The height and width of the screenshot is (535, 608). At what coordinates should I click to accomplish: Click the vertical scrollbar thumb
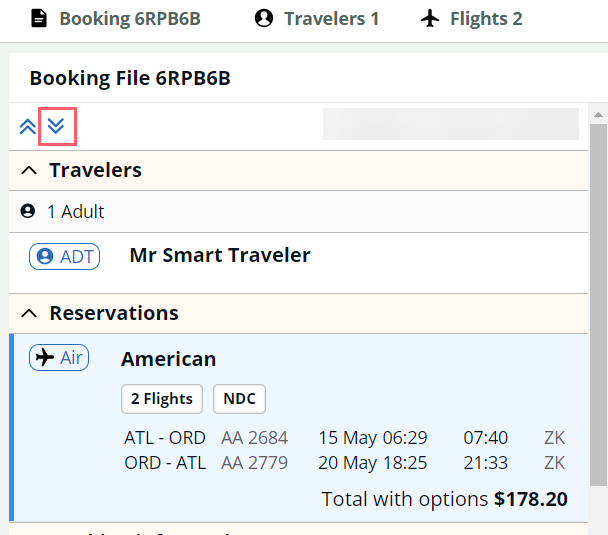pos(598,305)
